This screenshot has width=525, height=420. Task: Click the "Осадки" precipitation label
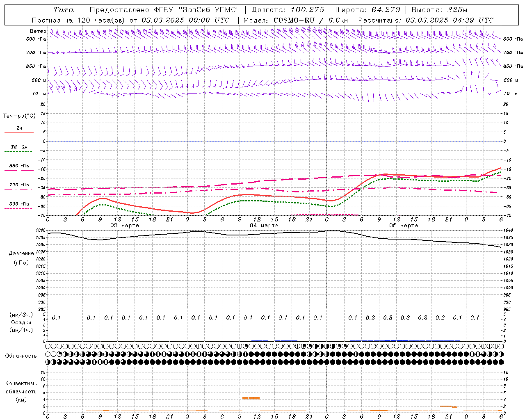tap(21, 322)
